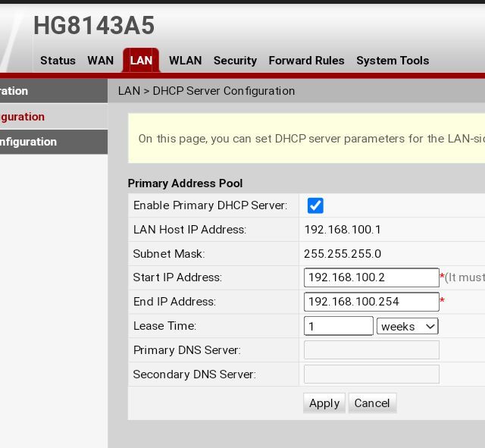Click the Start IP Address field

tap(371, 277)
